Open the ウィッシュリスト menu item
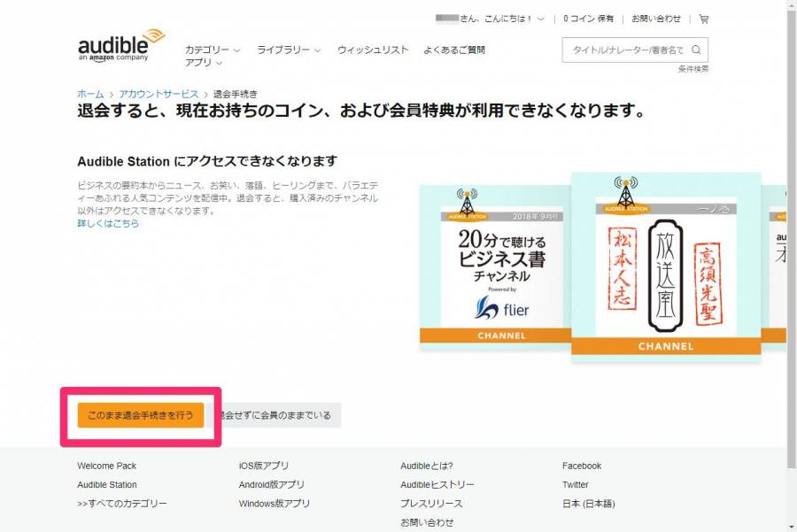 coord(373,50)
